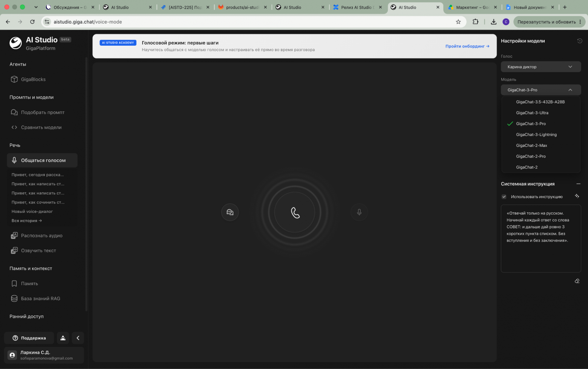Choose GigaChat-2-Pro model

pos(541,156)
